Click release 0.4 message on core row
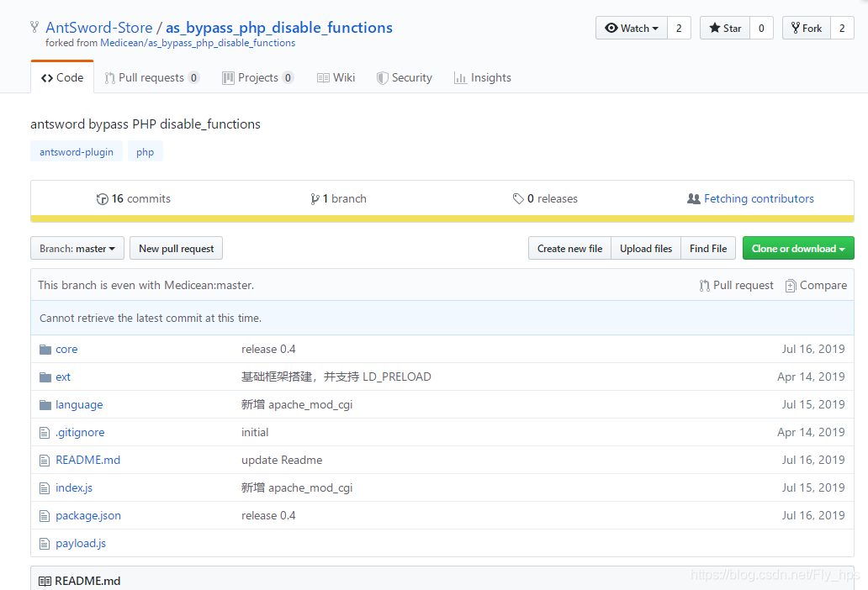868x590 pixels. pyautogui.click(x=268, y=350)
